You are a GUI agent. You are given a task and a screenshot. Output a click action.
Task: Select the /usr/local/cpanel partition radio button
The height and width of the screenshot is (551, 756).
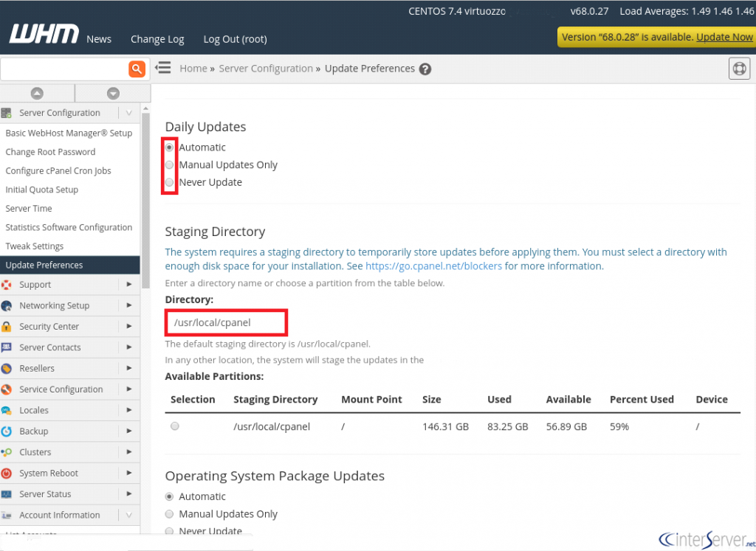(x=175, y=426)
